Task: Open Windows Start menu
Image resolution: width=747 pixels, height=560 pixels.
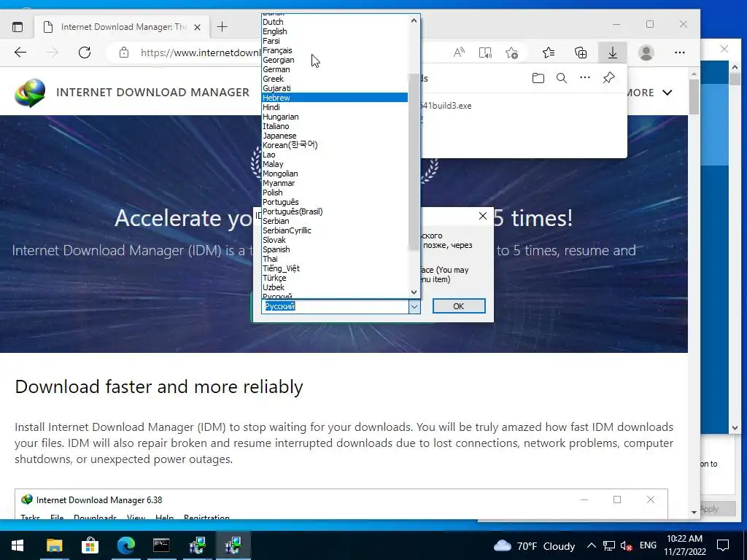Action: [18, 545]
